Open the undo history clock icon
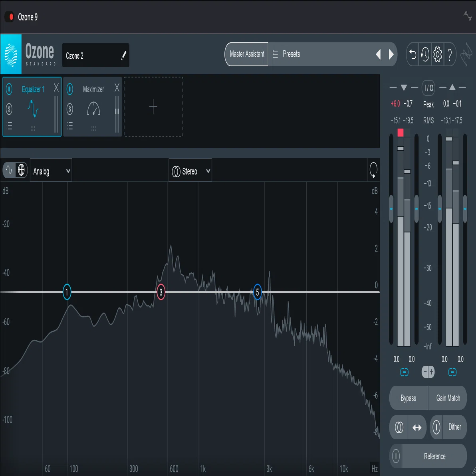Viewport: 476px width, 476px height. 425,54
